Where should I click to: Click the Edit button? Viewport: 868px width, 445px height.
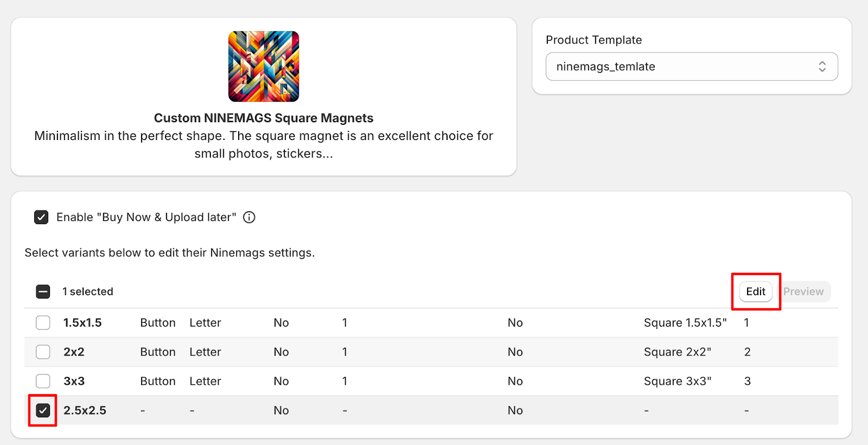755,292
